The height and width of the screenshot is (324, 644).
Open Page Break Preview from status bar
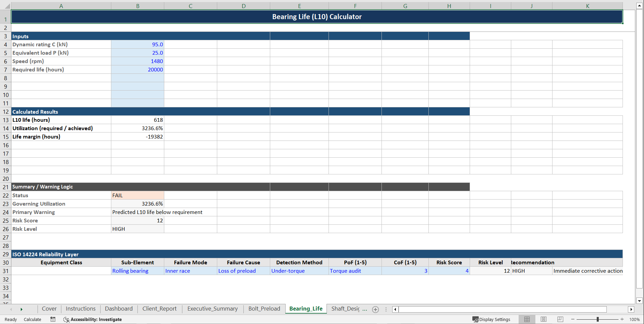tap(560, 319)
